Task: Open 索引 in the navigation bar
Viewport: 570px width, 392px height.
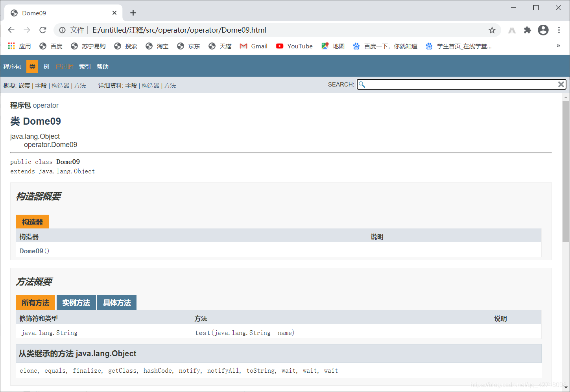Action: 85,66
